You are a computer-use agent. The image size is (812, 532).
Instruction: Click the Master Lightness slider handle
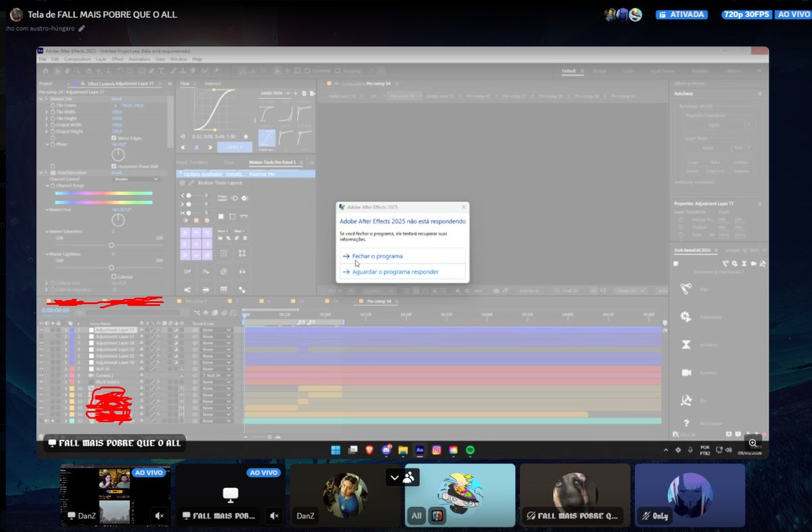coord(111,267)
